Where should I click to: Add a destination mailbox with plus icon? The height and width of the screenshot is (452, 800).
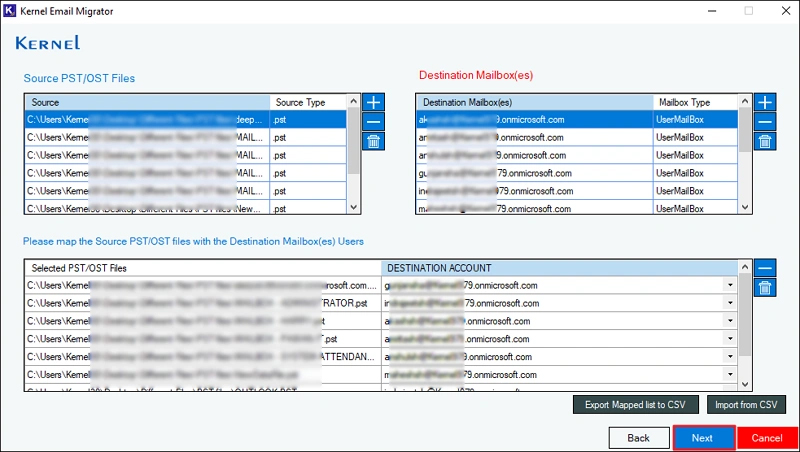pos(765,102)
